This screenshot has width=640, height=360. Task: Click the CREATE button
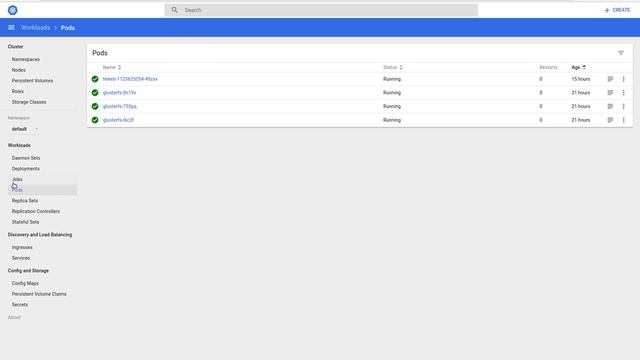(x=617, y=10)
